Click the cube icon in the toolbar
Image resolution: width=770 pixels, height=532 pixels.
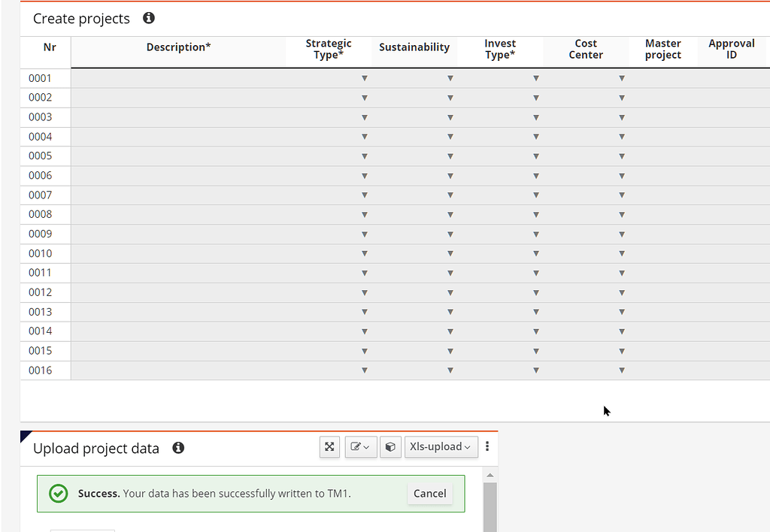click(390, 446)
